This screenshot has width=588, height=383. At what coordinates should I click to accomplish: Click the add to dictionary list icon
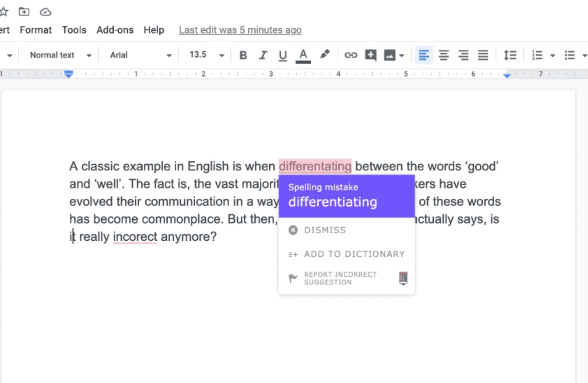click(293, 254)
